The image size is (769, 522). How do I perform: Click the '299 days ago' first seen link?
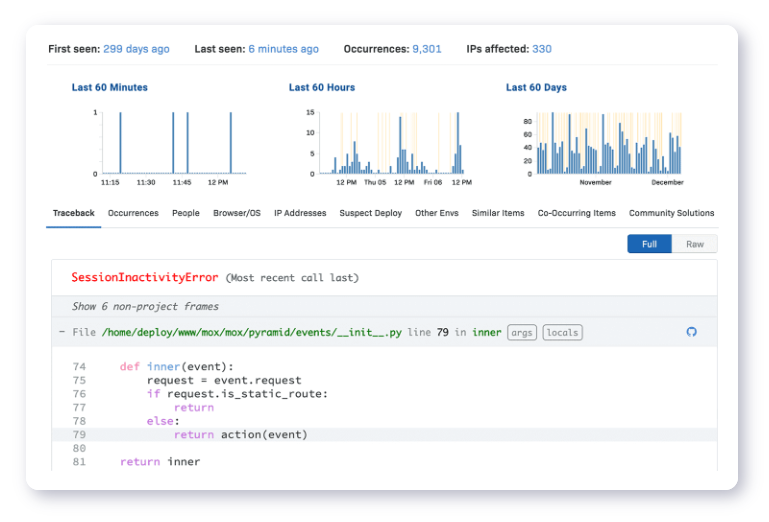pyautogui.click(x=136, y=49)
